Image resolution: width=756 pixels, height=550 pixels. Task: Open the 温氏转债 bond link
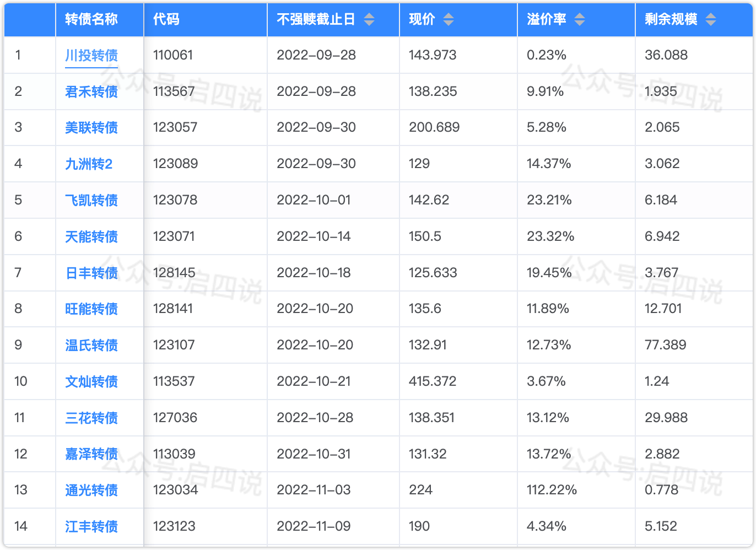[91, 345]
